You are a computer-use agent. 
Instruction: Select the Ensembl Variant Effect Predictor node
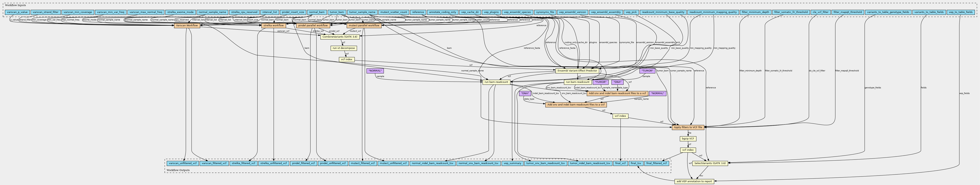pyautogui.click(x=577, y=71)
